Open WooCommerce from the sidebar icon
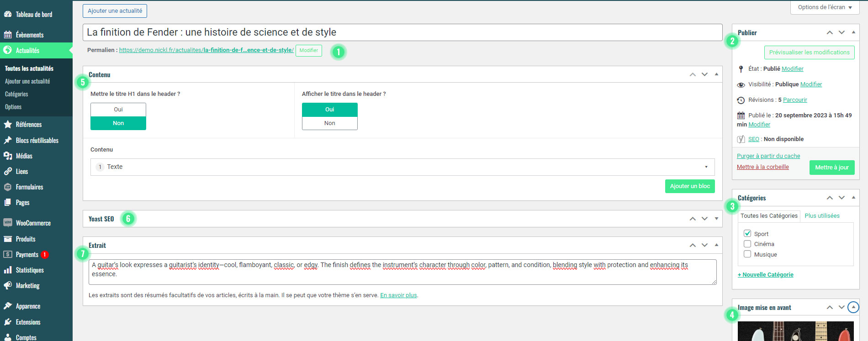The image size is (868, 341). 8,223
